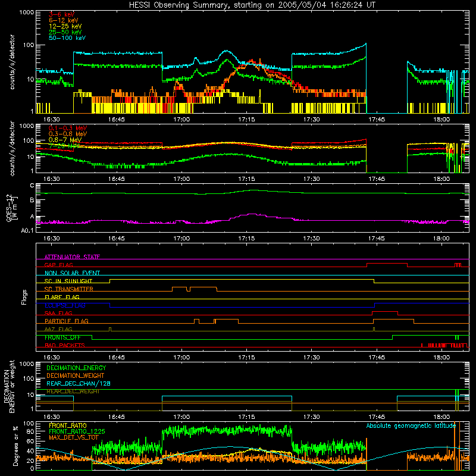476x476 pixels.
Task: Click the FRONT_RATIO_1225 legend label
Action: (x=77, y=431)
